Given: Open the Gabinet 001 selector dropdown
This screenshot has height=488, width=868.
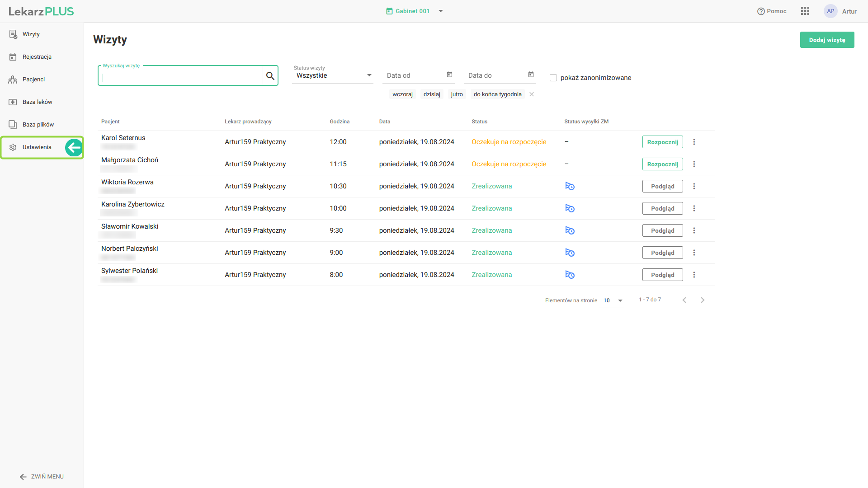Looking at the screenshot, I should (440, 11).
